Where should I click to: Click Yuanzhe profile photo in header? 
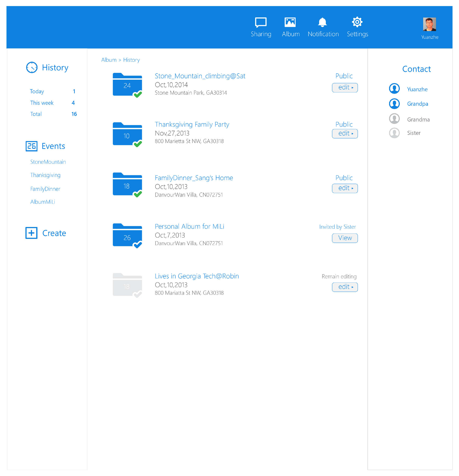tap(429, 24)
